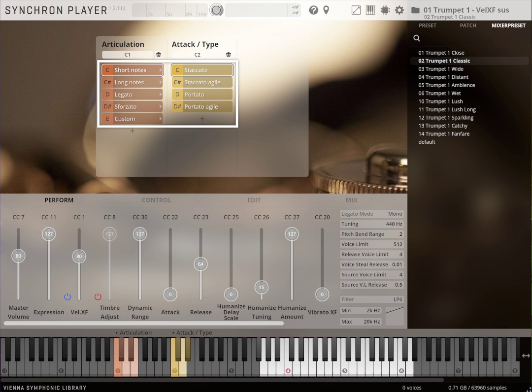This screenshot has height=392, width=532.
Task: Toggle the red Timbre Adjust power button
Action: coord(98,297)
